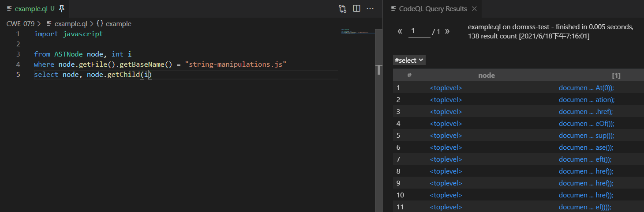Go to the previous results page
The image size is (644, 212).
(400, 31)
